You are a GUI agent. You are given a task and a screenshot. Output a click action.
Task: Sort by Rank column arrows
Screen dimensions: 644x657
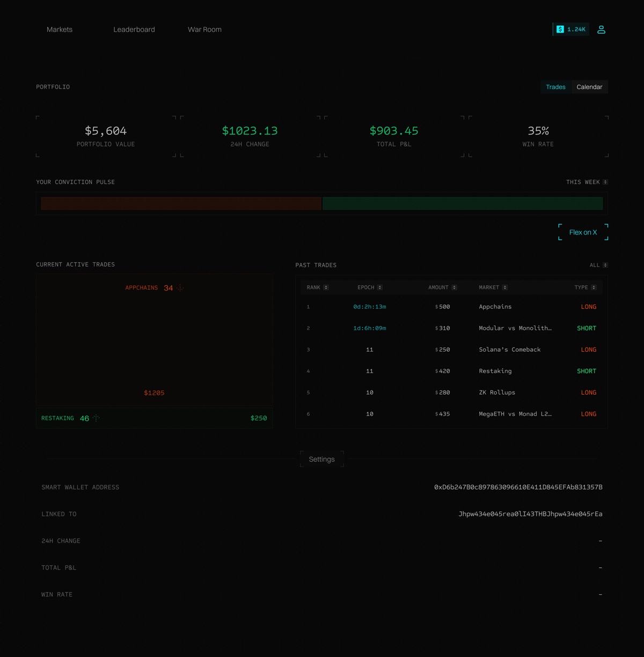click(326, 287)
